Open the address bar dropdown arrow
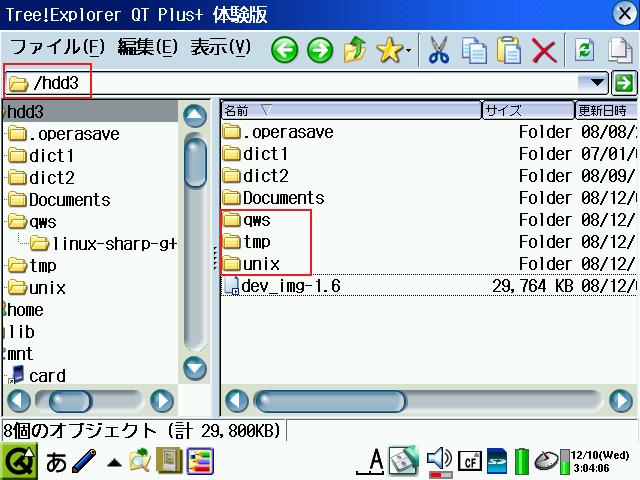The image size is (640, 480). pyautogui.click(x=597, y=83)
